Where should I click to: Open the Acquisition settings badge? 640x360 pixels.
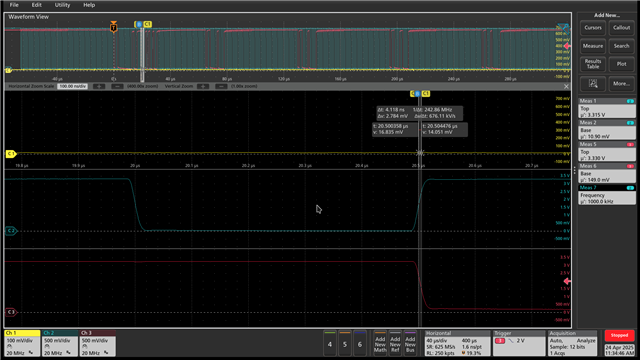click(x=572, y=343)
